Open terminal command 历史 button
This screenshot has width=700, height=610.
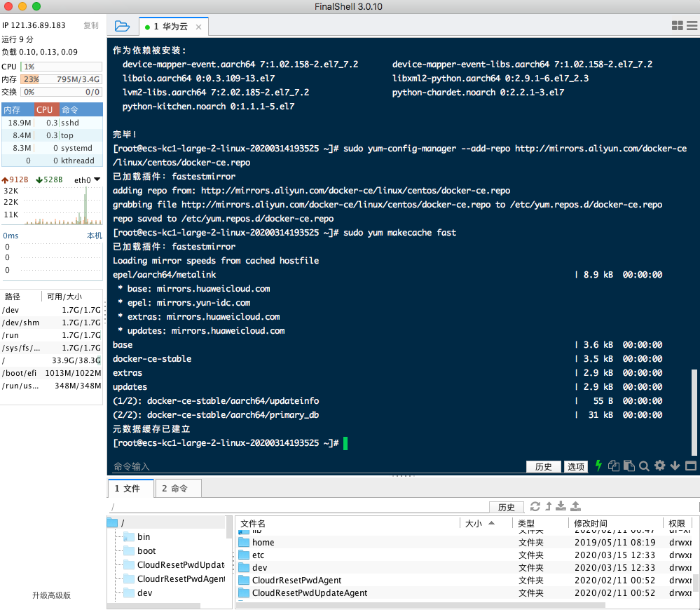coord(543,466)
